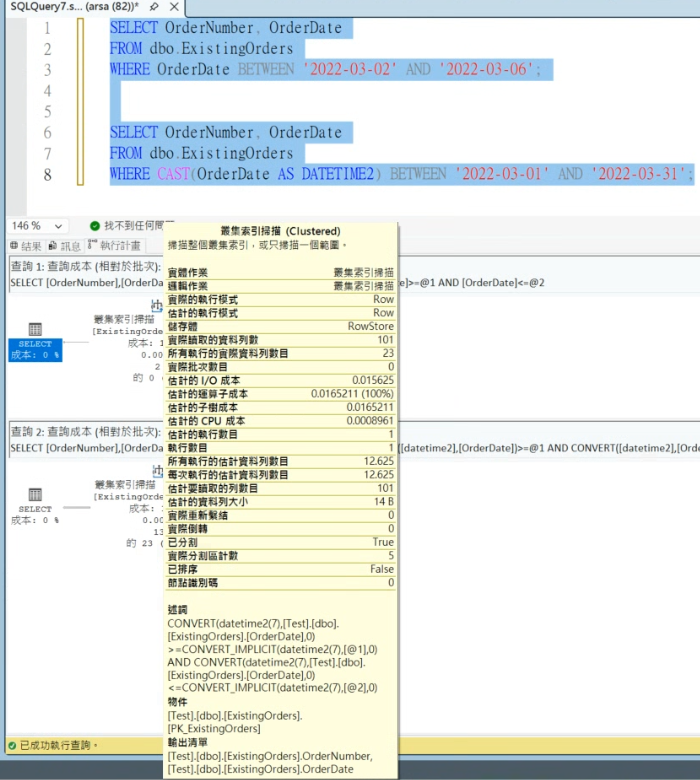This screenshot has width=700, height=780.
Task: Click DATETIME2 on line 8
Action: click(337, 174)
